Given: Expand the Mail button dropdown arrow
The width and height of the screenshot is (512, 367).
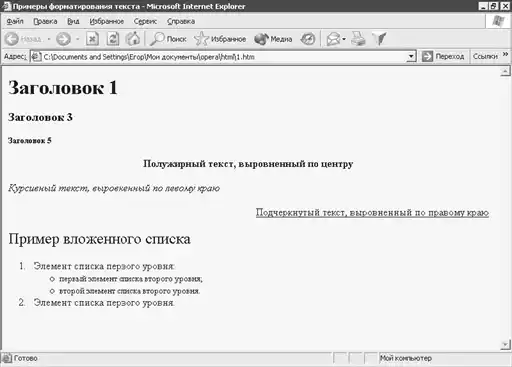Looking at the screenshot, I should pyautogui.click(x=344, y=39).
